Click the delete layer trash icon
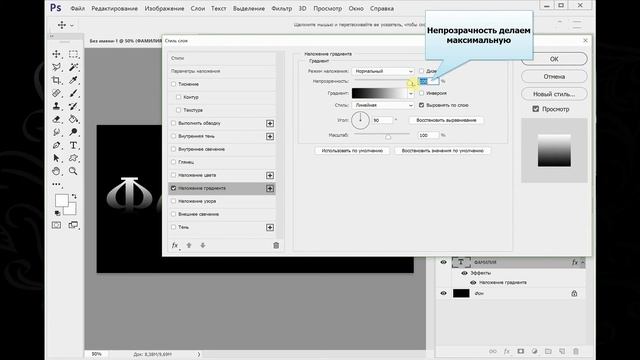The height and width of the screenshot is (360, 640). pyautogui.click(x=576, y=351)
